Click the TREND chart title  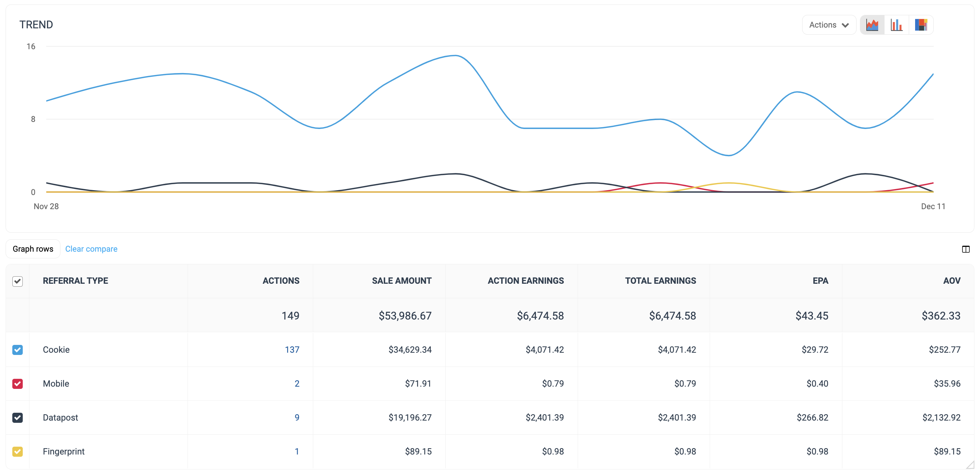(x=36, y=25)
